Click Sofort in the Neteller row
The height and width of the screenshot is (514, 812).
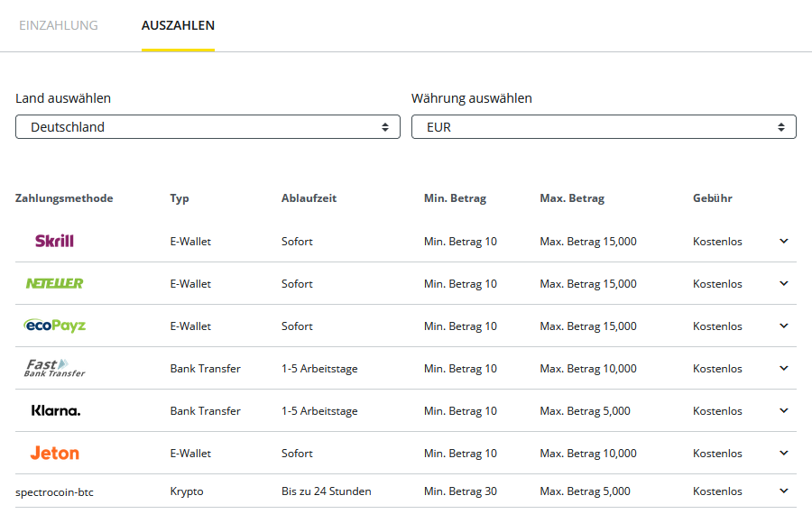(297, 284)
